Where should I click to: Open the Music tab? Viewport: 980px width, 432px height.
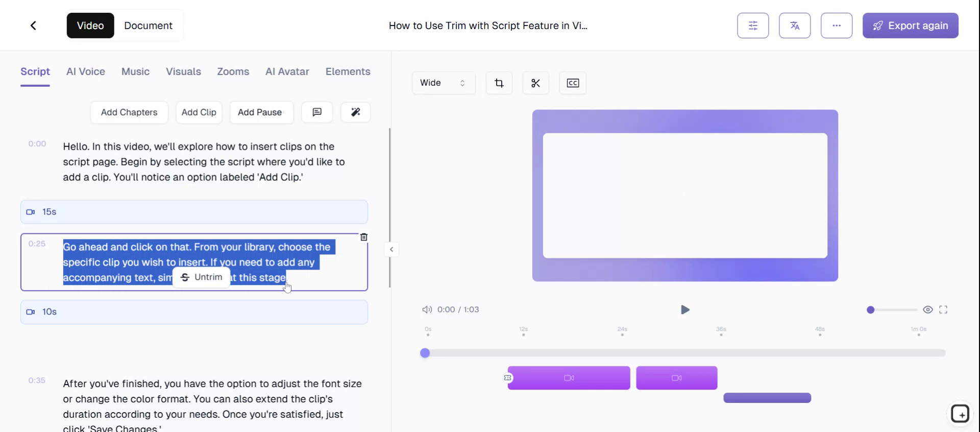point(135,71)
